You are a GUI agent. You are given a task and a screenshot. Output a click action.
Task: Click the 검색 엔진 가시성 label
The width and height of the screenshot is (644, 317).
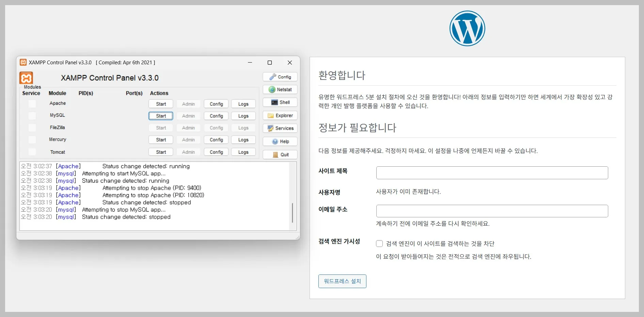tap(339, 241)
